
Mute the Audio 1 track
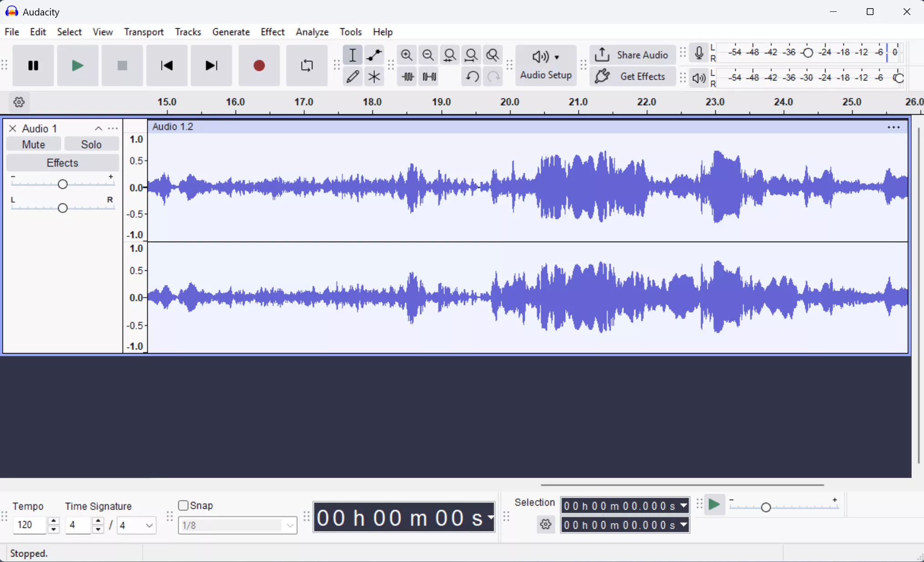point(34,145)
